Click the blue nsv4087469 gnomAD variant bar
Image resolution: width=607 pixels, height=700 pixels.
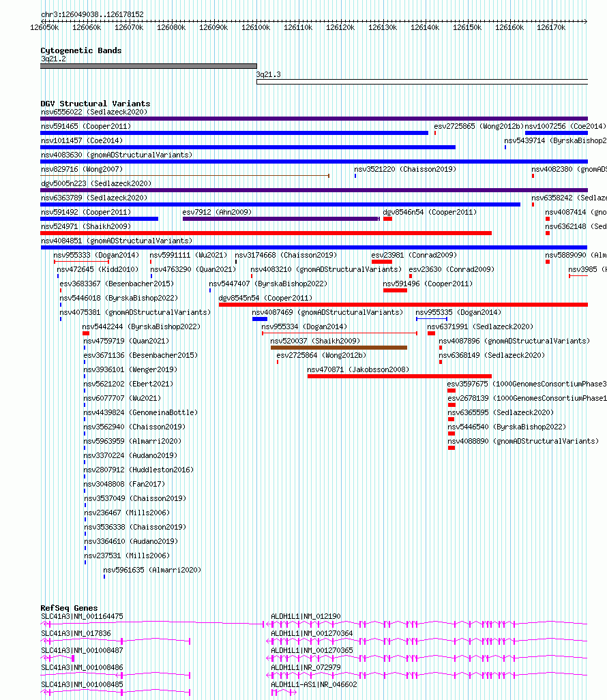coord(259,319)
